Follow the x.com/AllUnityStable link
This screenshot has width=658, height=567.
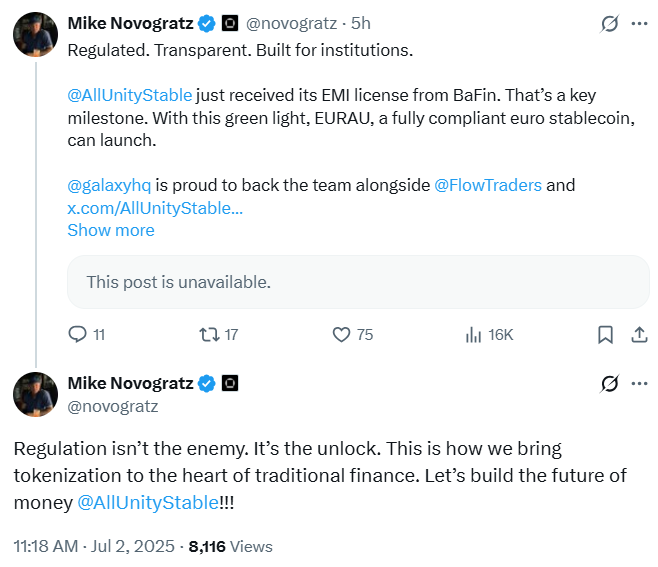(154, 208)
